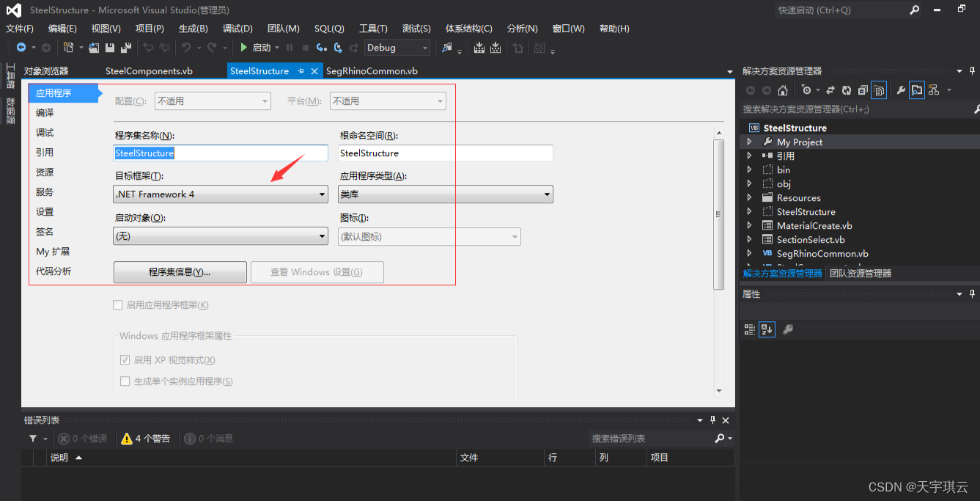This screenshot has height=501, width=980.
Task: Toggle Show All Files in Solution Explorer
Action: pos(880,90)
